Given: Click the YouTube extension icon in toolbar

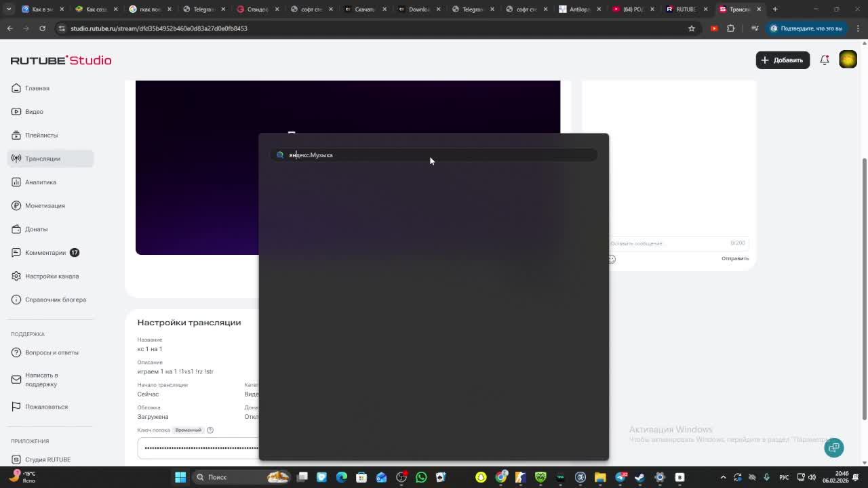Looking at the screenshot, I should [714, 28].
